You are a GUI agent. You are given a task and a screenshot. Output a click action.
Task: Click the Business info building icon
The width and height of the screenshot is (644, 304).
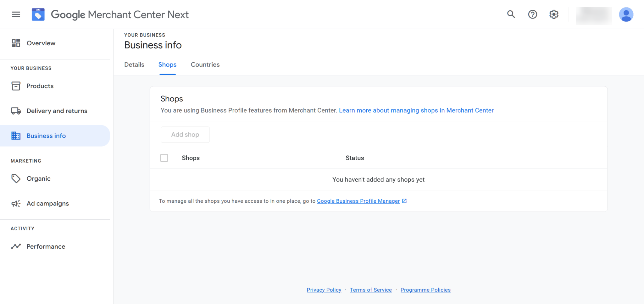coord(16,135)
